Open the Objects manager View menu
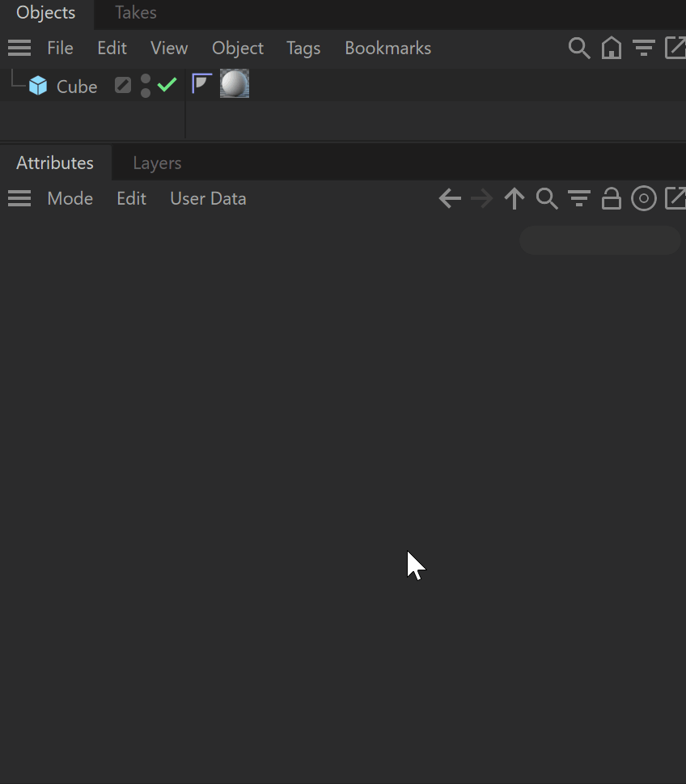The width and height of the screenshot is (686, 784). coord(169,48)
